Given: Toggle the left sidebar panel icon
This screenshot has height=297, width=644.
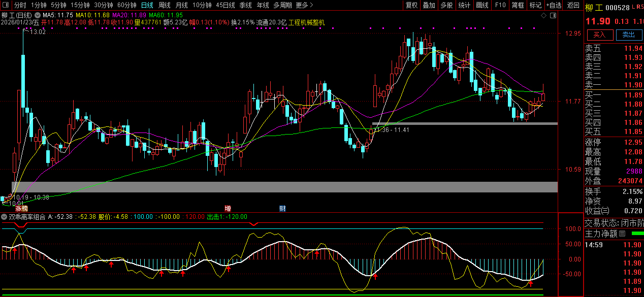Looking at the screenshot, I should 6,5.
